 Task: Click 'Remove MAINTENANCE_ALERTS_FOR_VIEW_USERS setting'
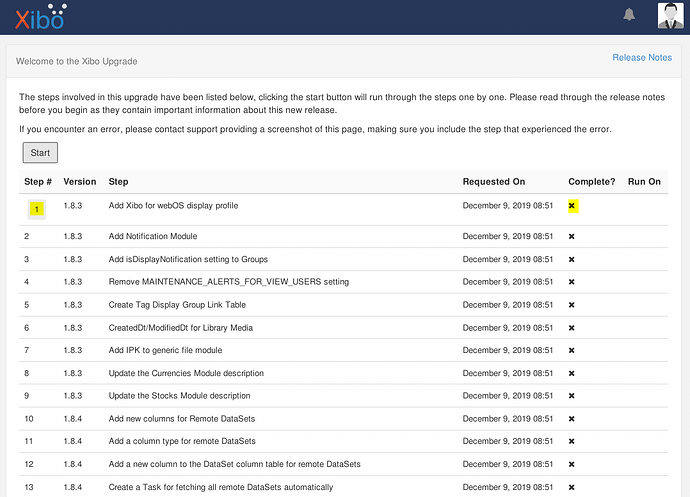[x=229, y=282]
